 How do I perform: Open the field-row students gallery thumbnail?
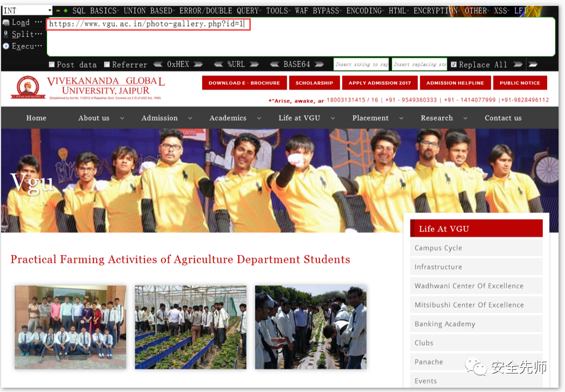tap(310, 327)
